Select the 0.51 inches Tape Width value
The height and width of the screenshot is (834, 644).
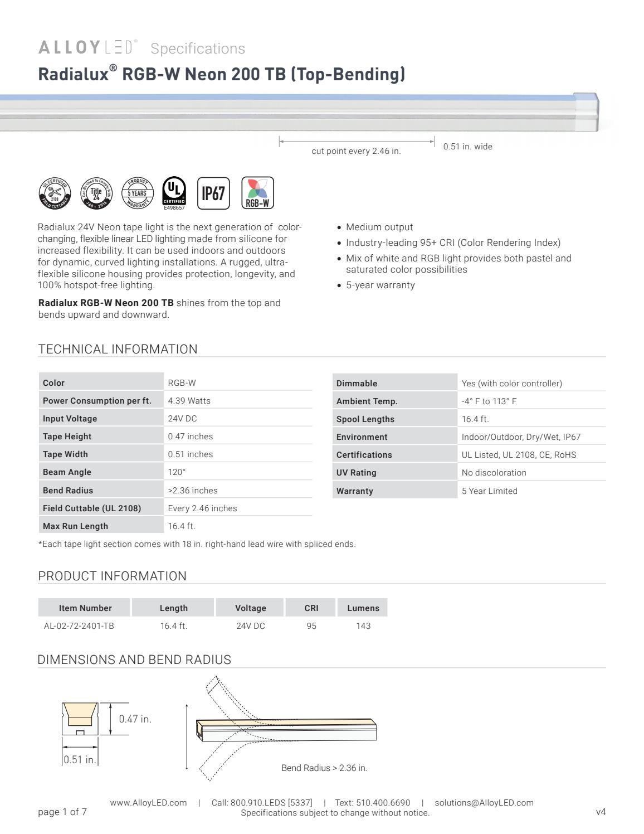(191, 454)
